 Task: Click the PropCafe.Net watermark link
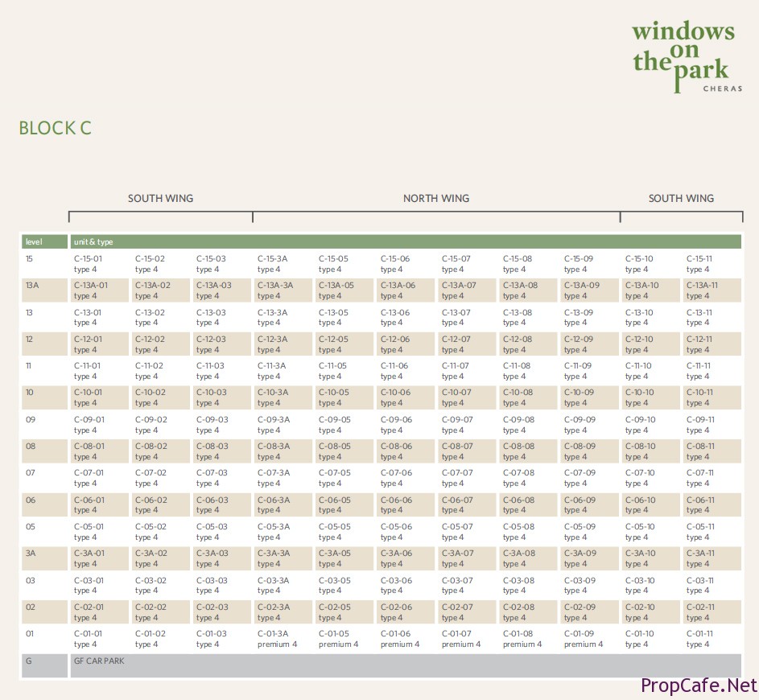click(x=699, y=686)
